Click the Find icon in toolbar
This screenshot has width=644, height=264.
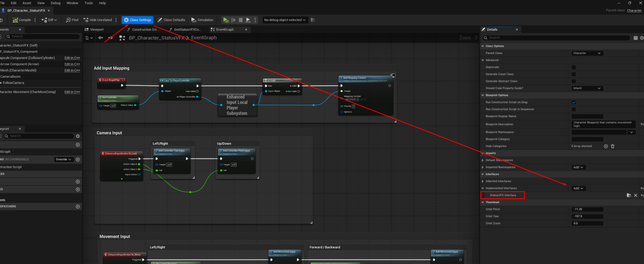(68, 20)
